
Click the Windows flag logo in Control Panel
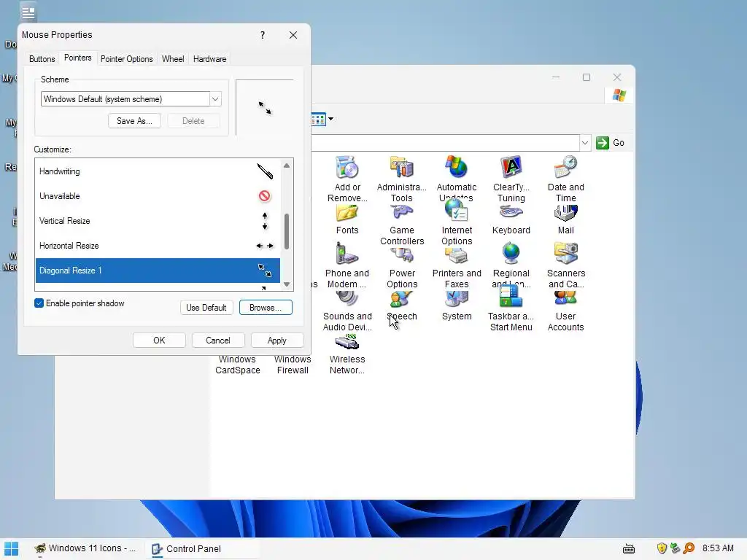click(x=619, y=96)
